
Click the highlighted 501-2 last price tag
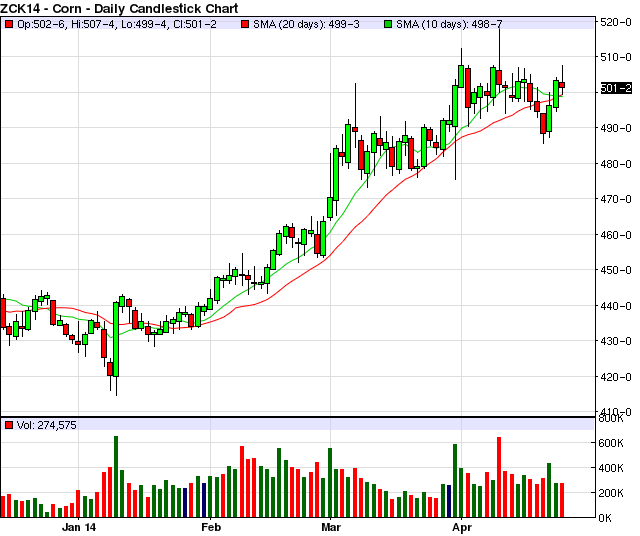616,88
